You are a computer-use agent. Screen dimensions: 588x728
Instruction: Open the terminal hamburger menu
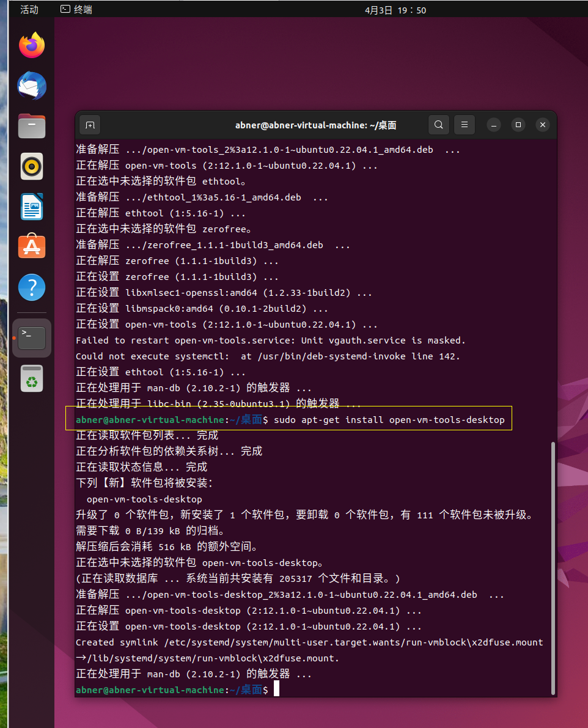point(464,125)
